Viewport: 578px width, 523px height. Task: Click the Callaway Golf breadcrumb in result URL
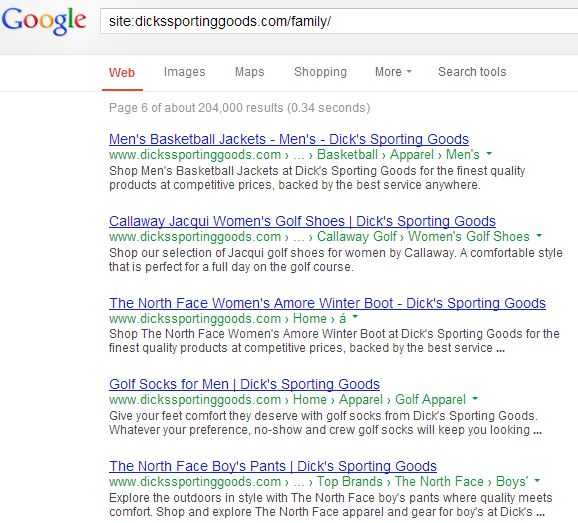(x=356, y=236)
